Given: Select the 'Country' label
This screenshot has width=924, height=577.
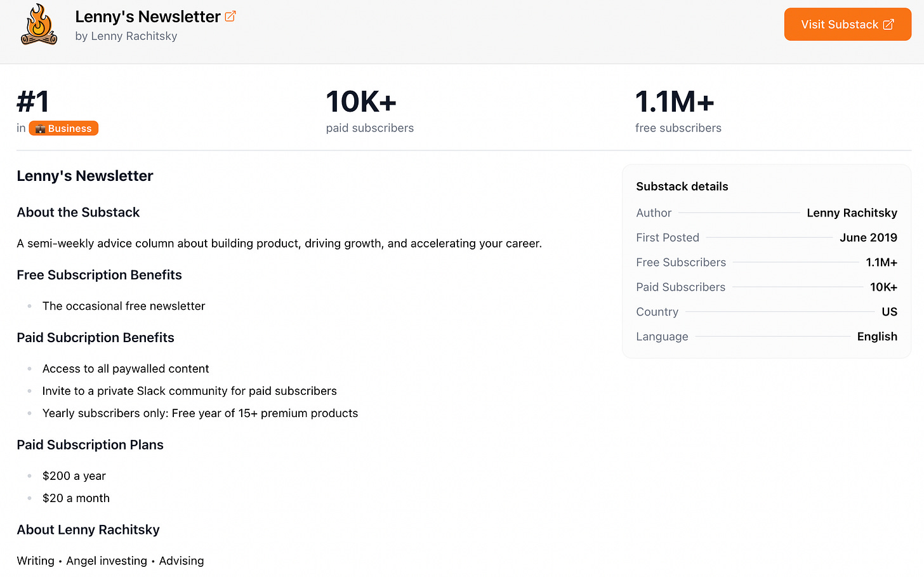Looking at the screenshot, I should click(x=657, y=312).
